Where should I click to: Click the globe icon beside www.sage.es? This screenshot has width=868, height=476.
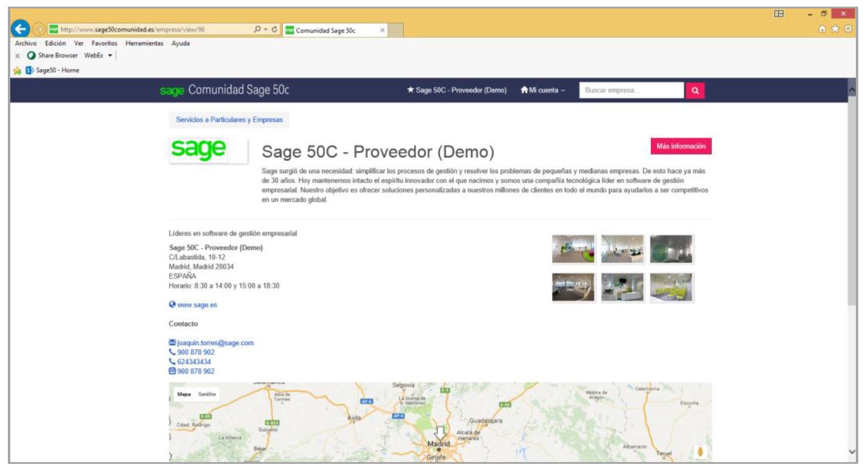(172, 305)
